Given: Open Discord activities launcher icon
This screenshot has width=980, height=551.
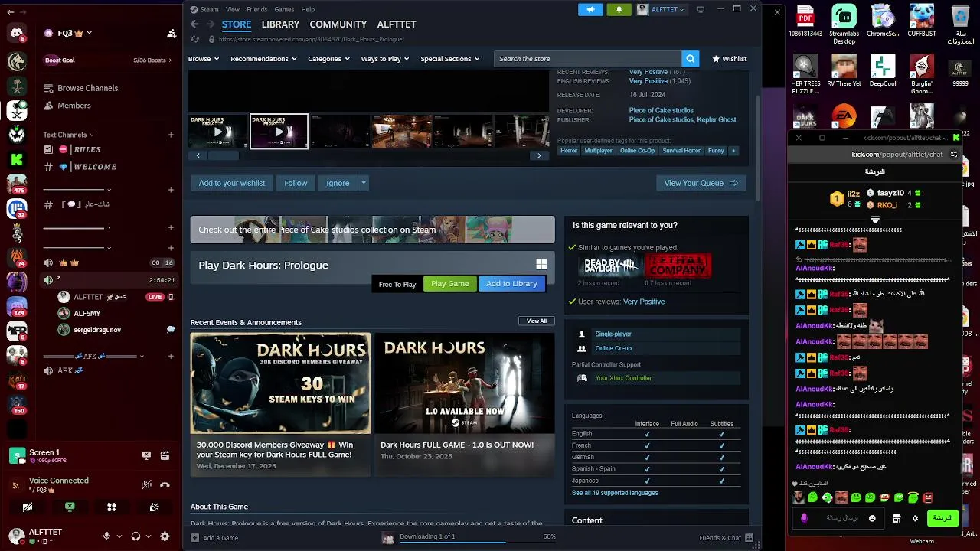Looking at the screenshot, I should [112, 507].
